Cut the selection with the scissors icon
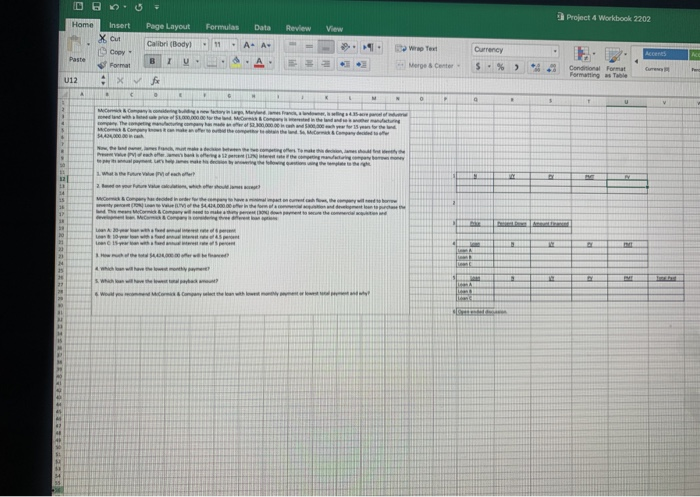This screenshot has width=700, height=497. click(x=109, y=38)
